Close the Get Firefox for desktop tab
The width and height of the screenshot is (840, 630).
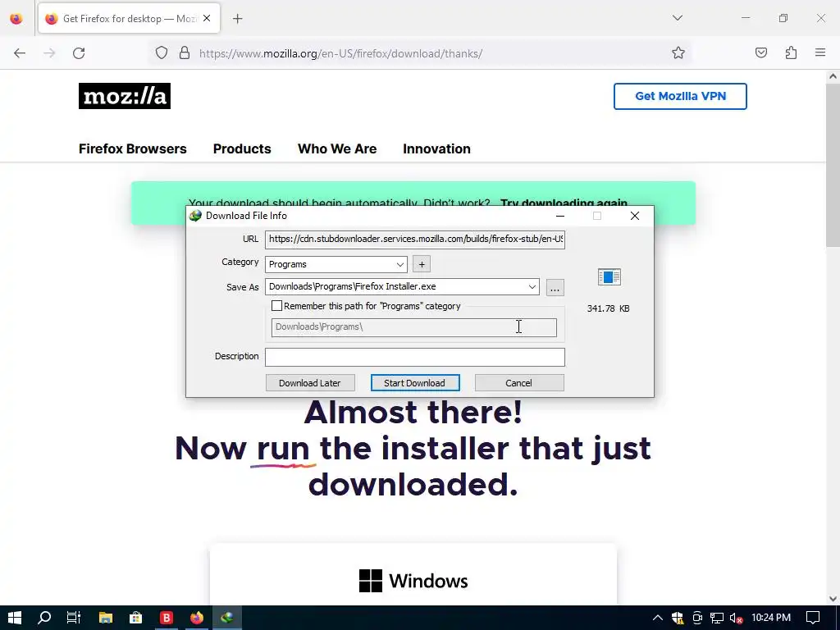point(207,18)
